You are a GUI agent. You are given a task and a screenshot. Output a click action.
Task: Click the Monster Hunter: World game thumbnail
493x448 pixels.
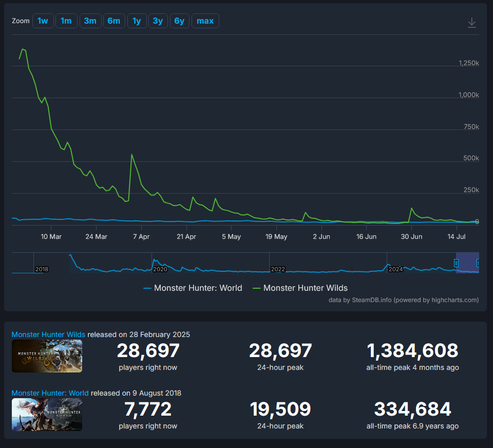[x=47, y=415]
